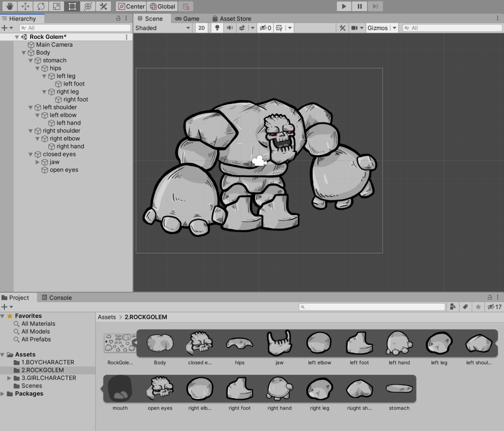Select the Move tool
The width and height of the screenshot is (504, 431).
tap(25, 6)
